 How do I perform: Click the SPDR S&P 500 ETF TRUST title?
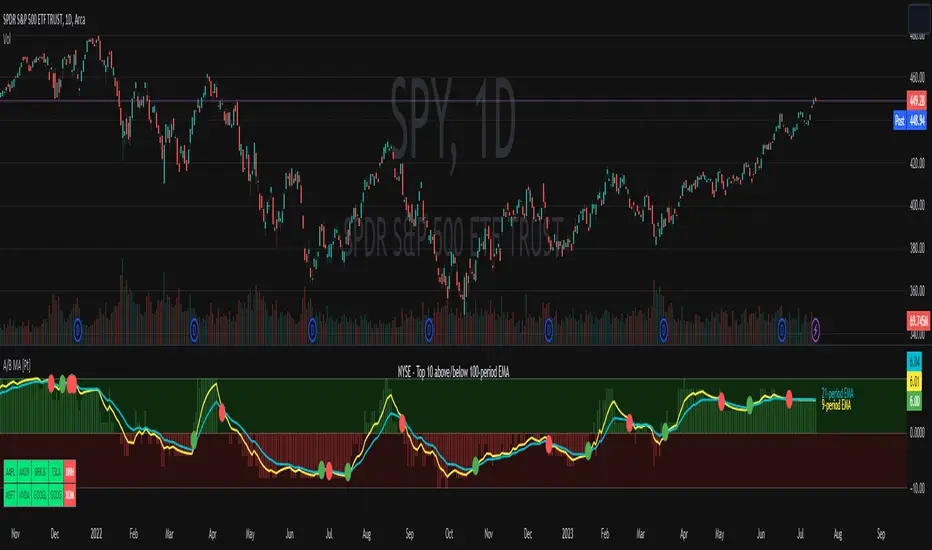point(44,20)
